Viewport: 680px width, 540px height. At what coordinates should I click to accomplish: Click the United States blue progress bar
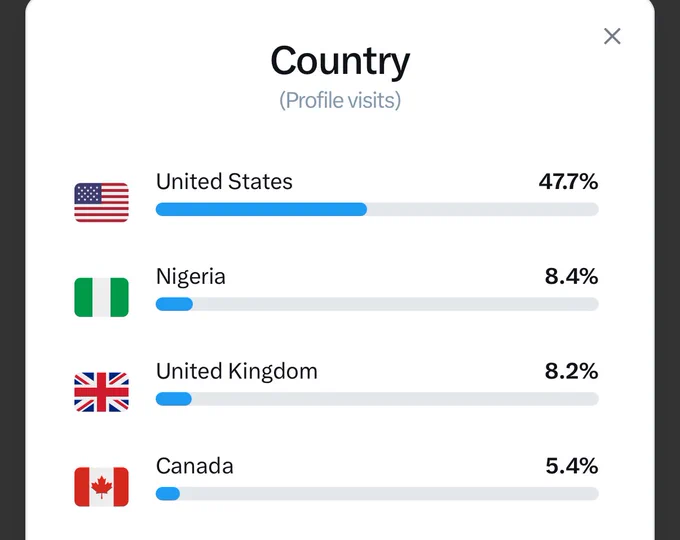(261, 209)
